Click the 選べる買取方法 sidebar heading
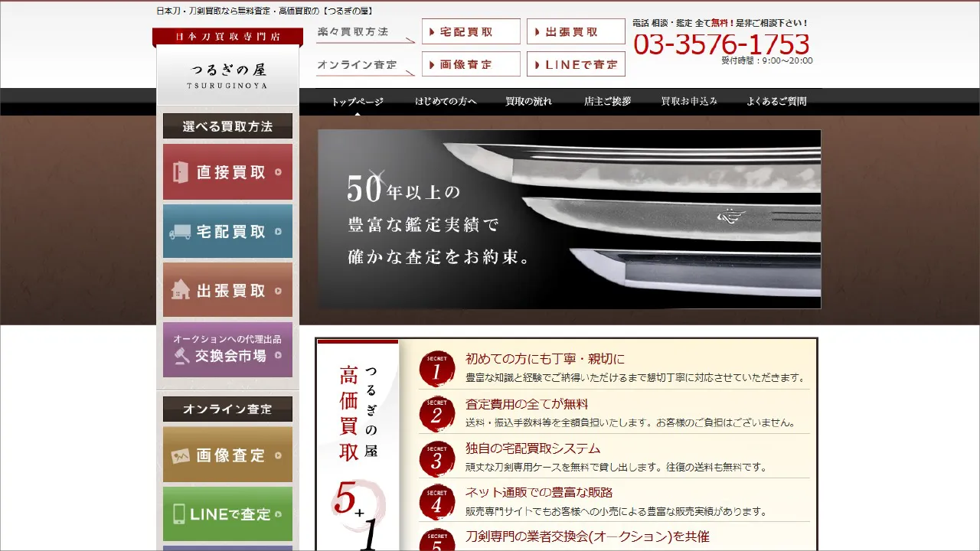The width and height of the screenshot is (980, 551). tap(227, 126)
